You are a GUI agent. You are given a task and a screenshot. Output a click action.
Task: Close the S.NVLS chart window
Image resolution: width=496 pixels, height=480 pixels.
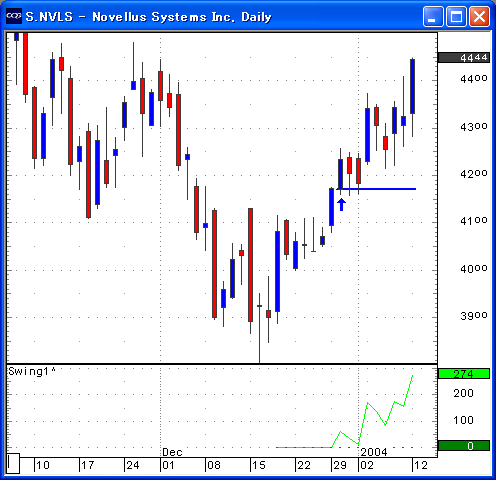click(479, 16)
